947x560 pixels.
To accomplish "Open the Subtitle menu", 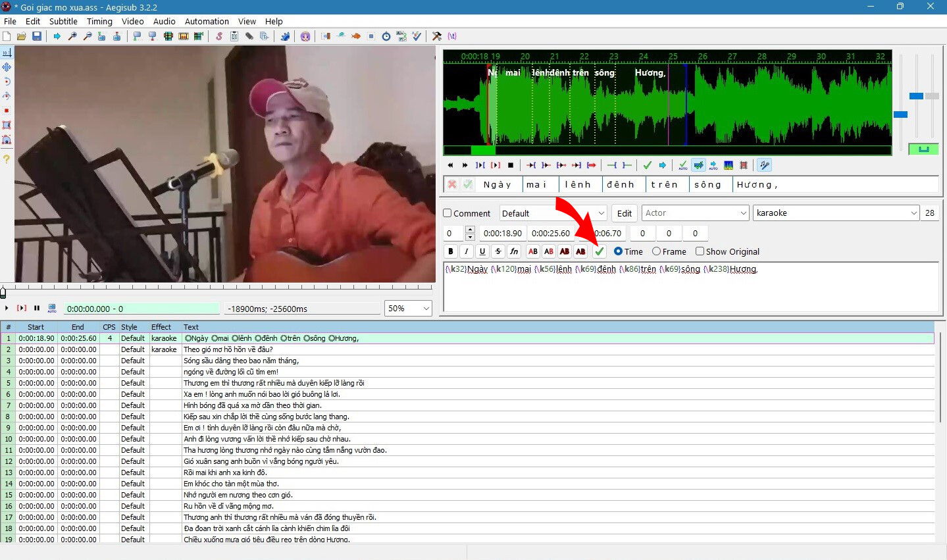I will pos(63,21).
